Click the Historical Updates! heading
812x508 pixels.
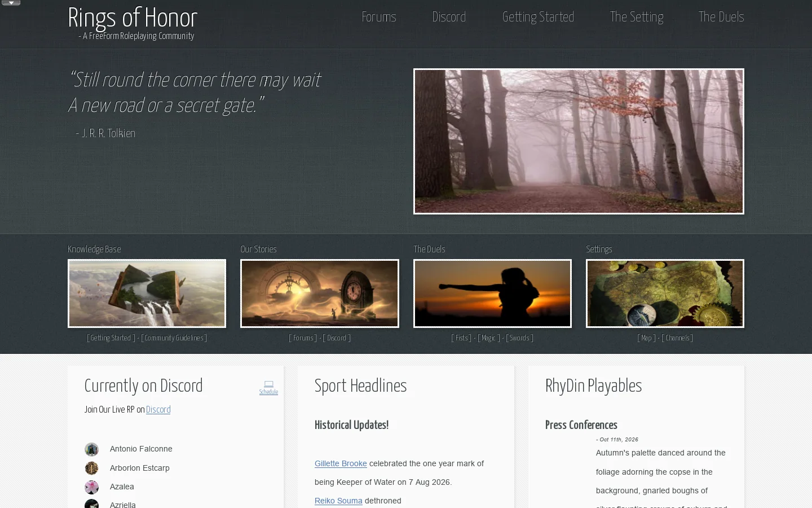pyautogui.click(x=352, y=425)
